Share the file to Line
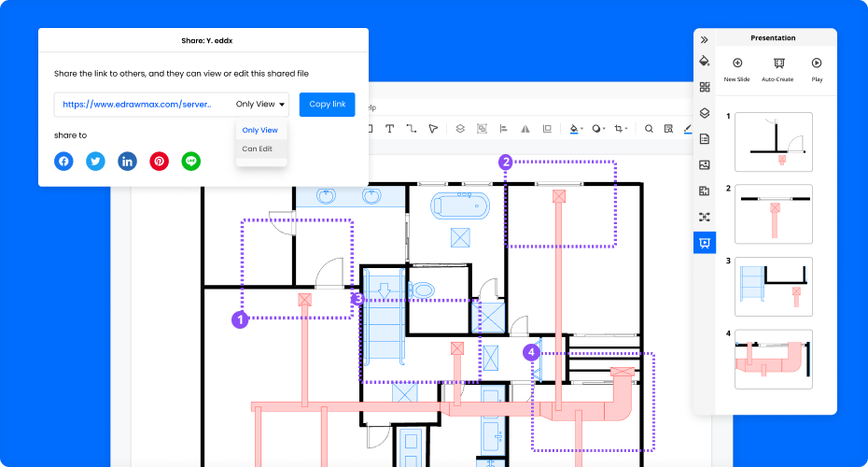 point(191,162)
